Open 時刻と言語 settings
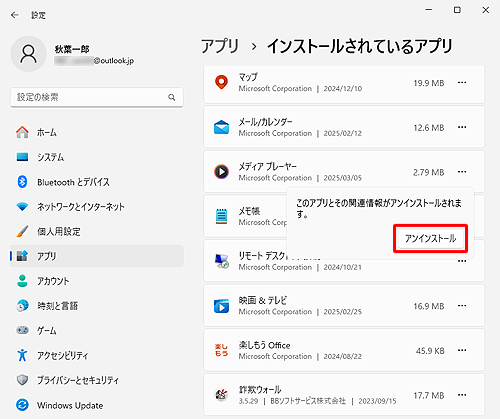Image resolution: width=500 pixels, height=419 pixels. [x=97, y=305]
